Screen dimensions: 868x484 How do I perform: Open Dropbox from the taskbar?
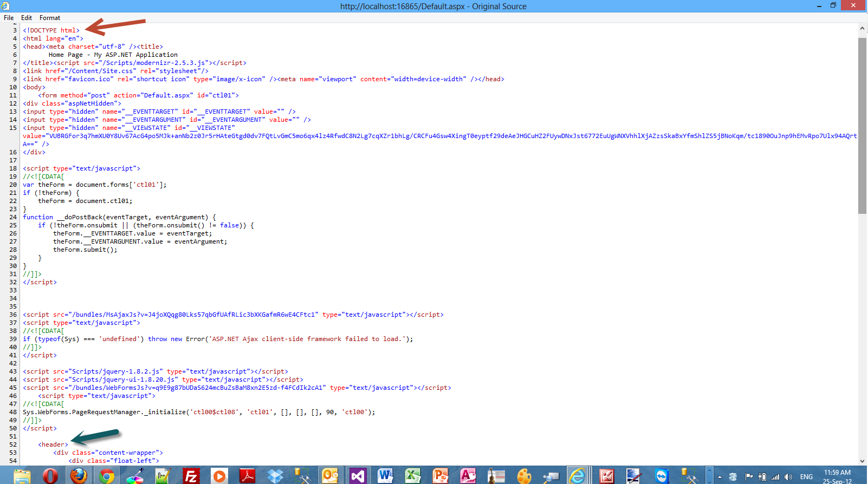point(275,476)
